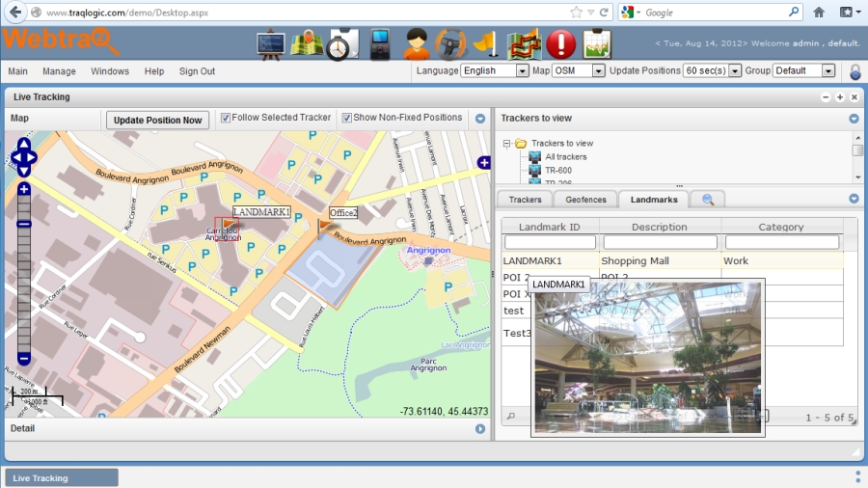Open the Main menu
Viewport: 868px width, 488px height.
tap(17, 71)
